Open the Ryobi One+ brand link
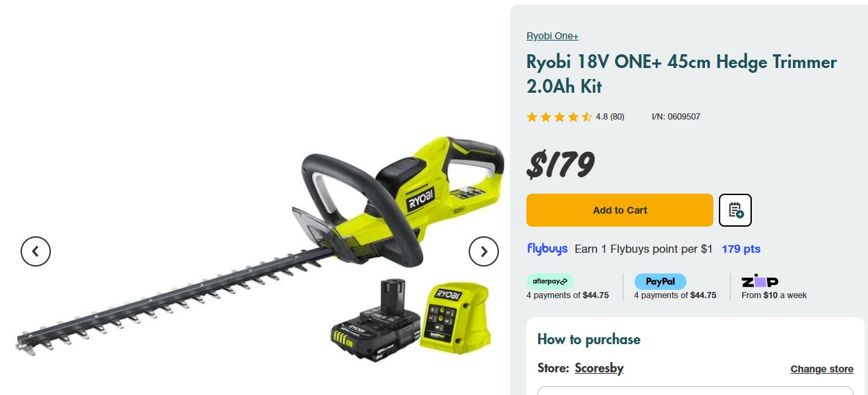Screen dimensions: 868x395 (553, 36)
